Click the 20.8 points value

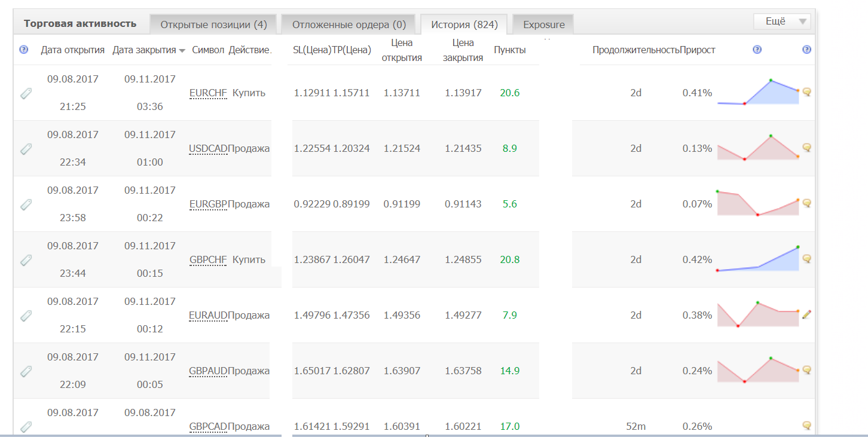coord(510,260)
